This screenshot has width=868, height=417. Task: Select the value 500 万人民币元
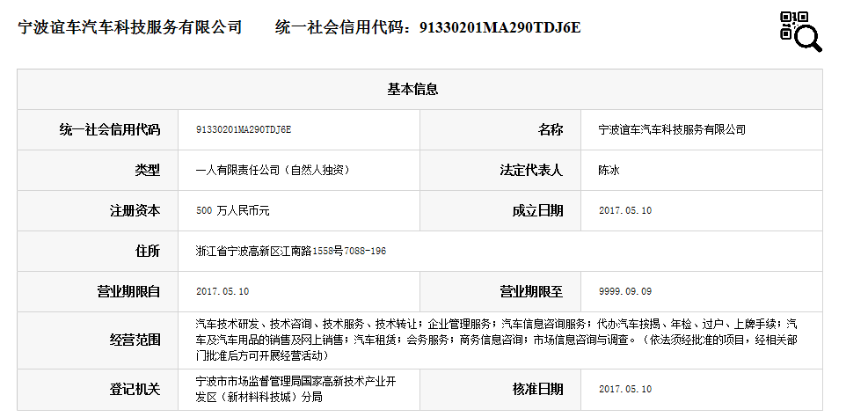(x=232, y=210)
